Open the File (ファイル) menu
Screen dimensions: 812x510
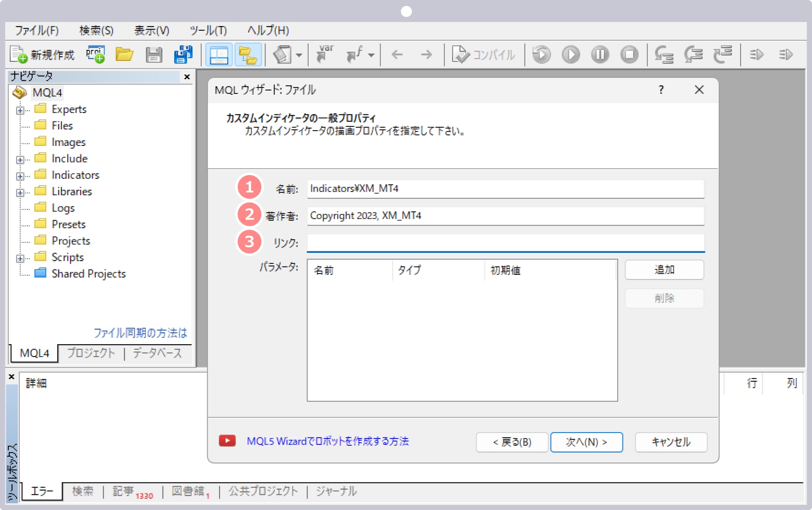(x=37, y=30)
